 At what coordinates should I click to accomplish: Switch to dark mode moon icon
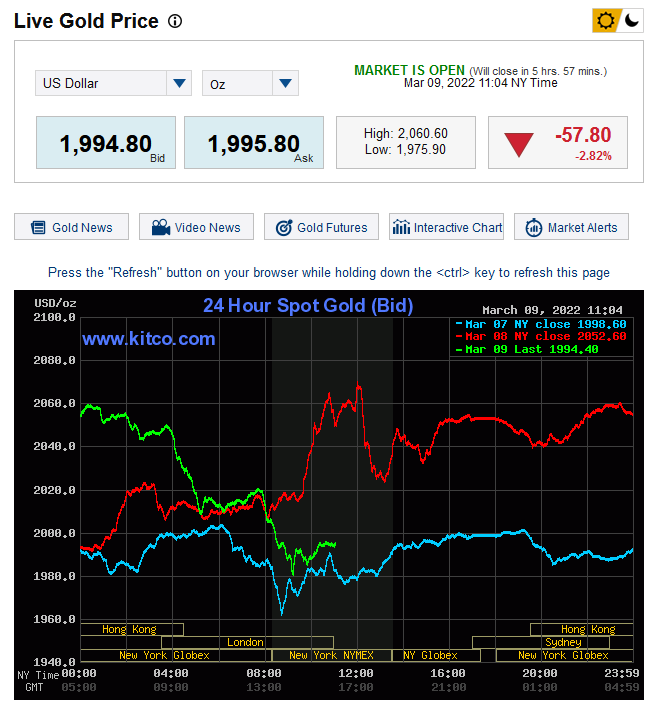[631, 21]
